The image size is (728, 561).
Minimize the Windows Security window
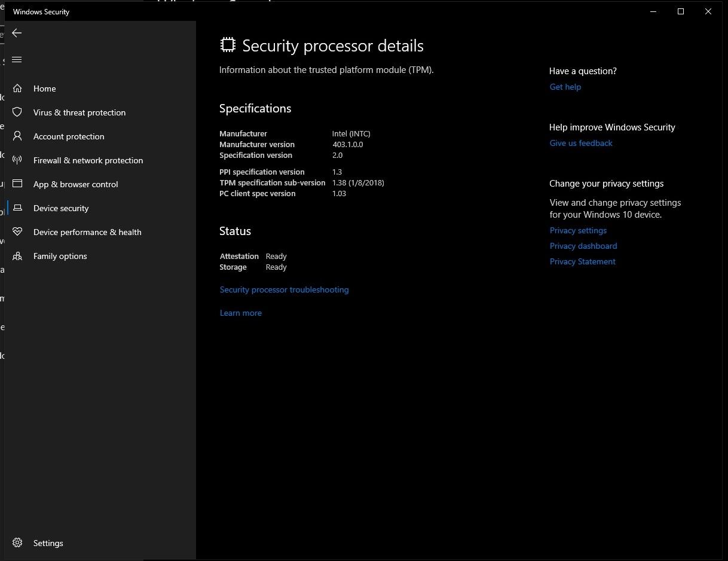pos(653,11)
